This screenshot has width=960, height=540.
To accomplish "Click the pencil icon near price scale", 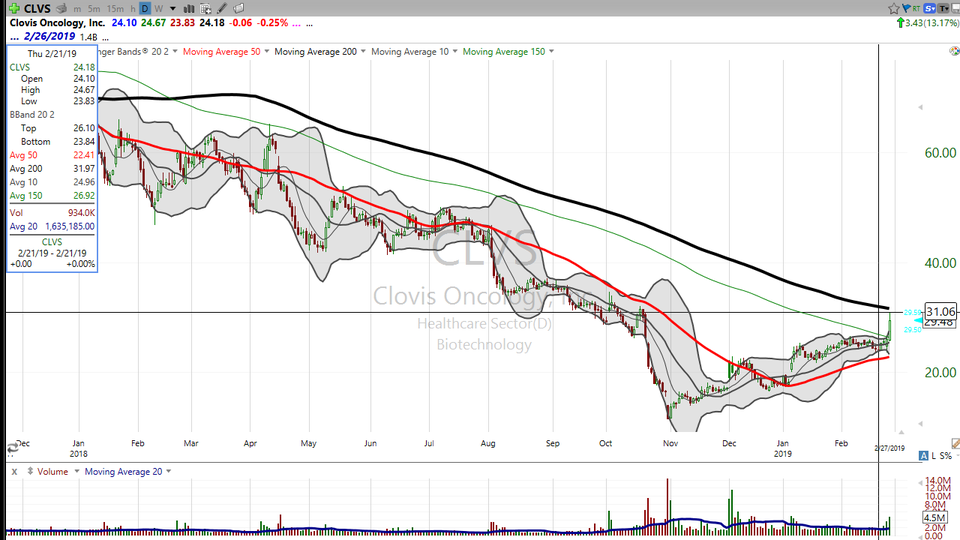I will (x=956, y=443).
